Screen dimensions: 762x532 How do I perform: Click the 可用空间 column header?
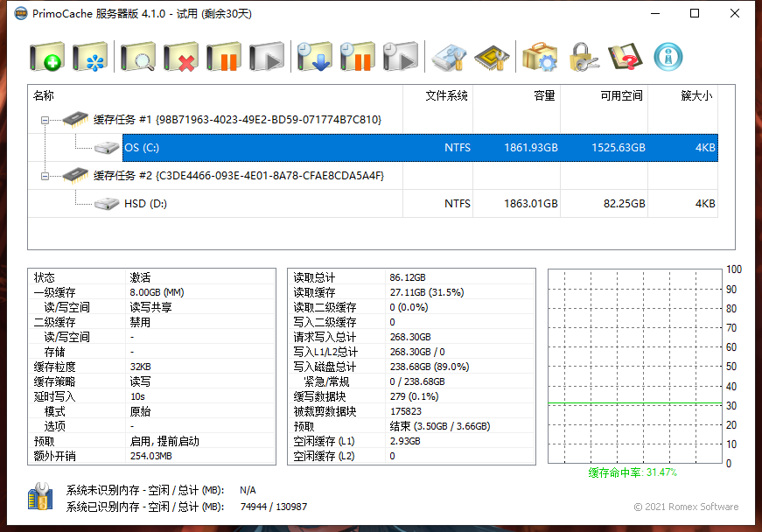pyautogui.click(x=621, y=95)
